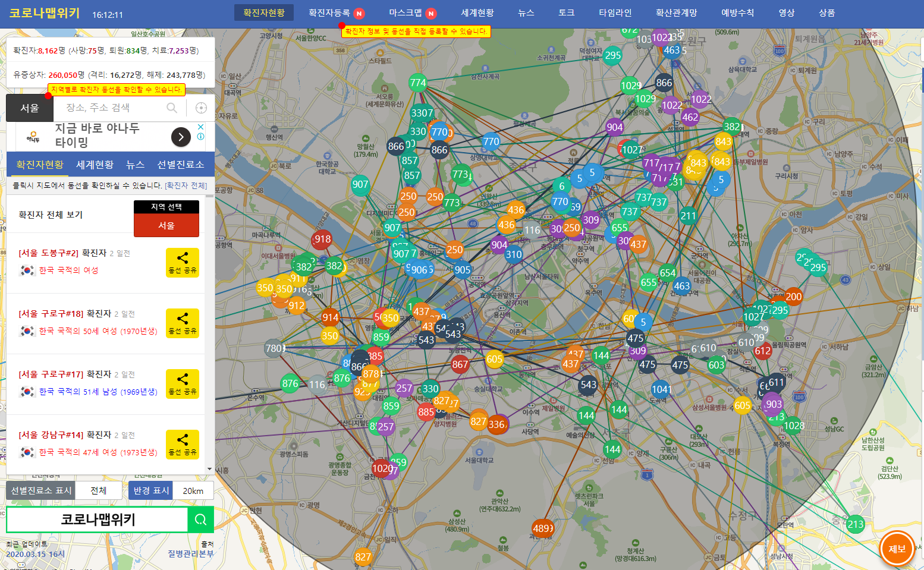Click the green 603 marker

716,365
